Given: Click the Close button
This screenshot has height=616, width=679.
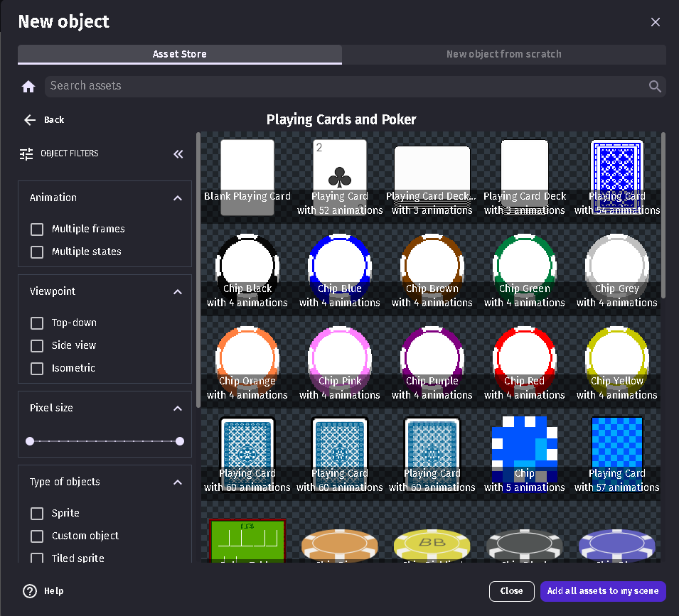Looking at the screenshot, I should [511, 591].
